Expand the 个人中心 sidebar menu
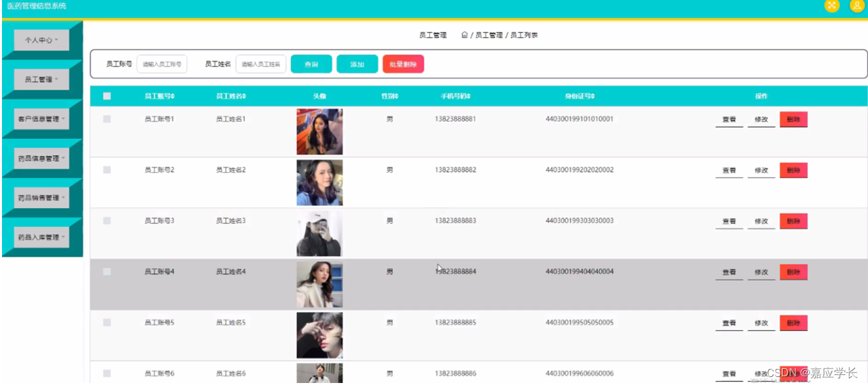This screenshot has width=868, height=385. (x=41, y=40)
